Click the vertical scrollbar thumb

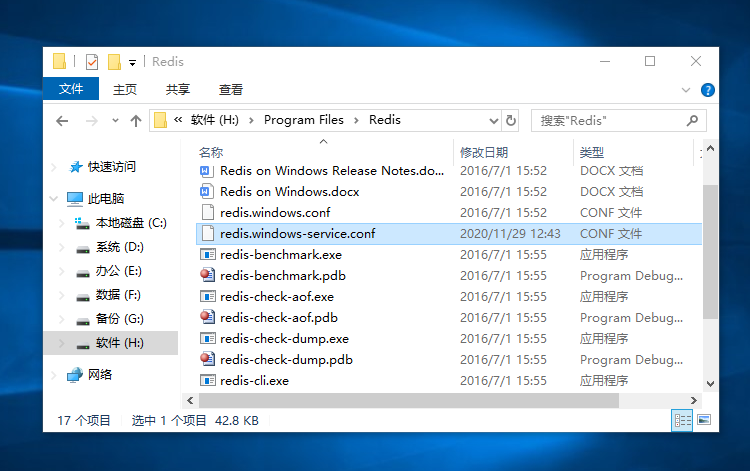tap(710, 252)
